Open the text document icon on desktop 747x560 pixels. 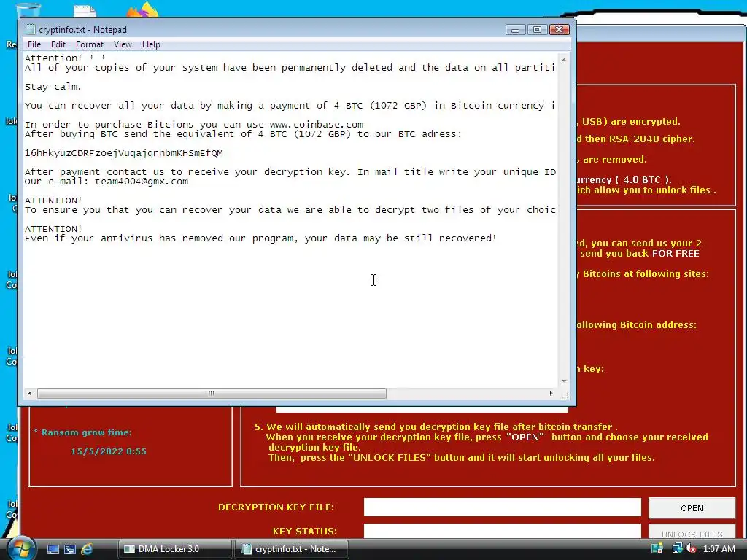point(85,10)
